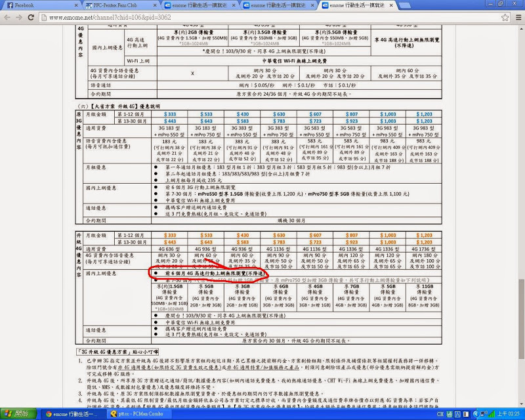Open a new browser tab
Screen dimensions: 525x420
point(405,5)
